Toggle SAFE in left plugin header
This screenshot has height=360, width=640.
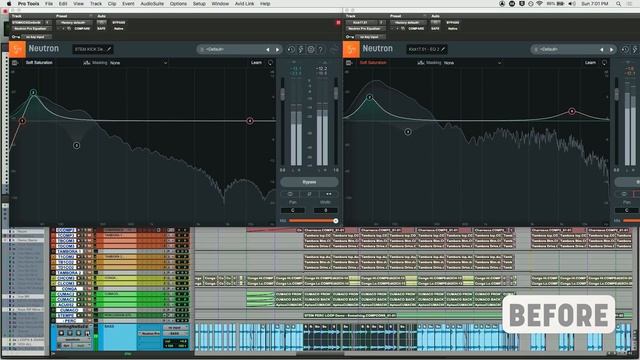click(101, 29)
